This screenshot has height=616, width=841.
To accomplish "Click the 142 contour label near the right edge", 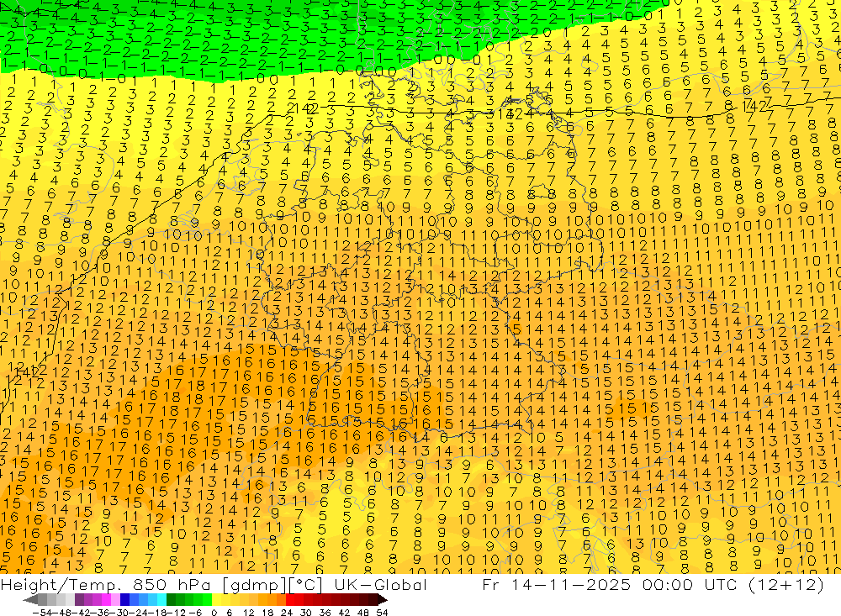I will point(756,106).
